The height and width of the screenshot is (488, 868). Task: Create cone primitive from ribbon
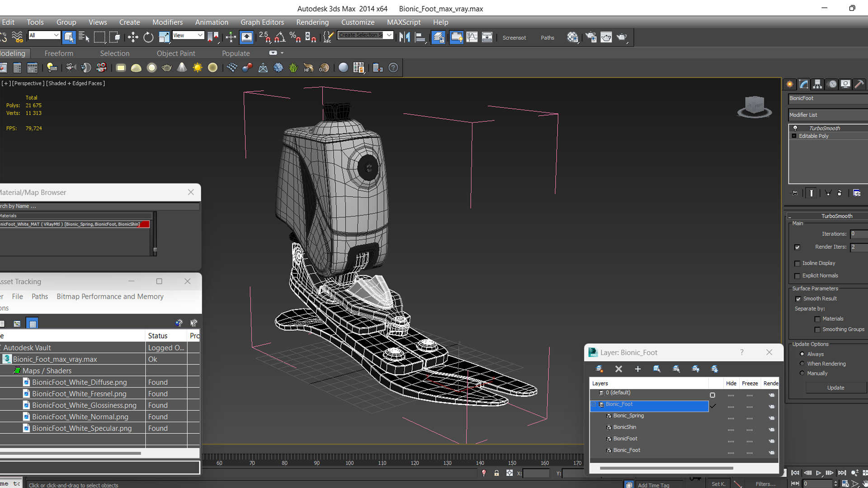coord(182,68)
